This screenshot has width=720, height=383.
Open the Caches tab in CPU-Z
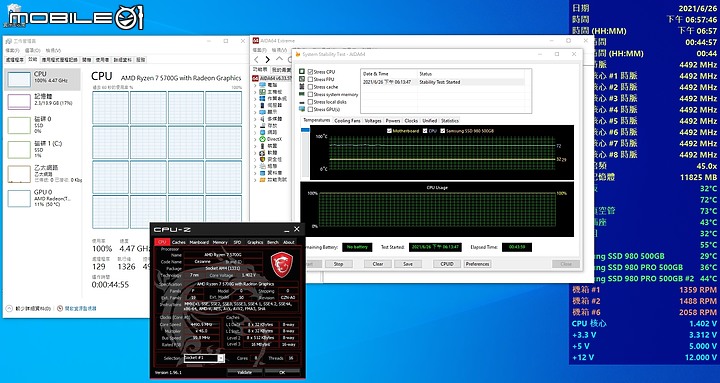tap(179, 242)
